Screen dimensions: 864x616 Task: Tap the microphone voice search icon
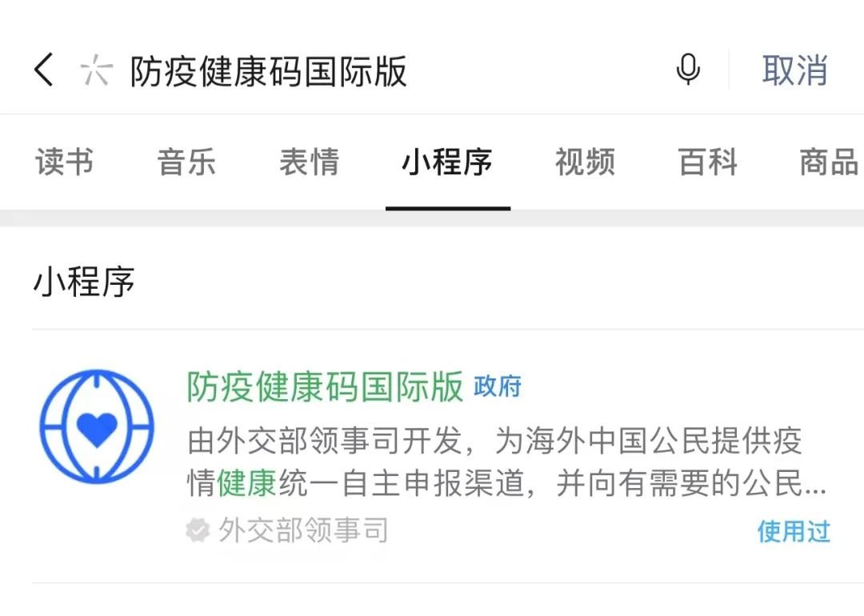[x=688, y=70]
